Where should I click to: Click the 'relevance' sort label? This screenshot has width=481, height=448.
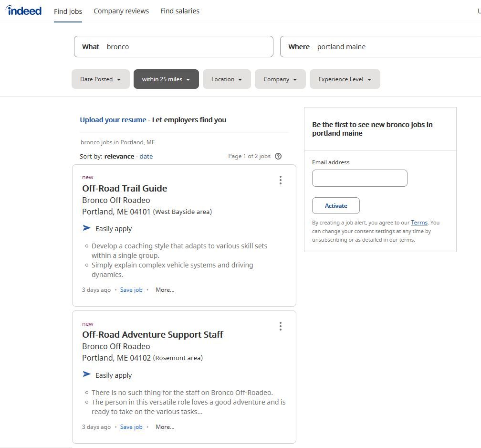(x=119, y=156)
